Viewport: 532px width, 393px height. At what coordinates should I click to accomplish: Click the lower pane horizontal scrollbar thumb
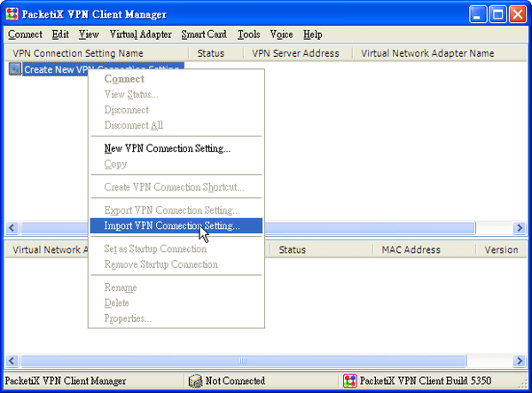tap(243, 360)
